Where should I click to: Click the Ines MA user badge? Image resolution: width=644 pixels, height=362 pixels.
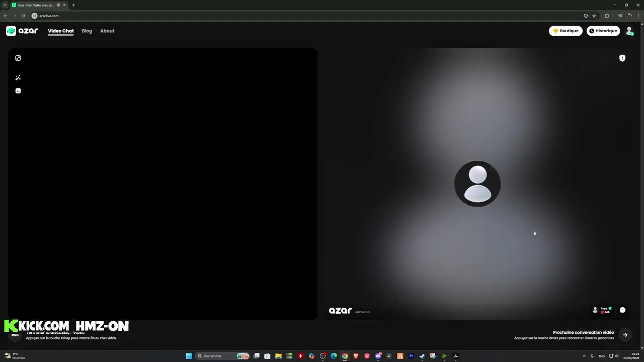click(602, 310)
